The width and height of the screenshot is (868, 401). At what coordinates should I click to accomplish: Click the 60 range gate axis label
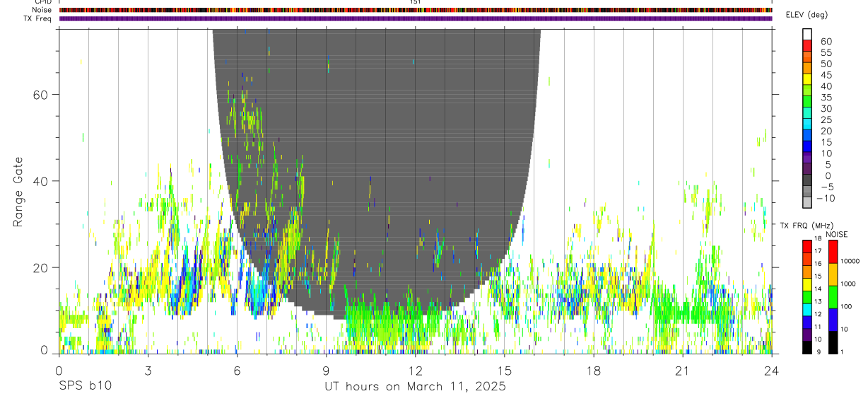39,94
